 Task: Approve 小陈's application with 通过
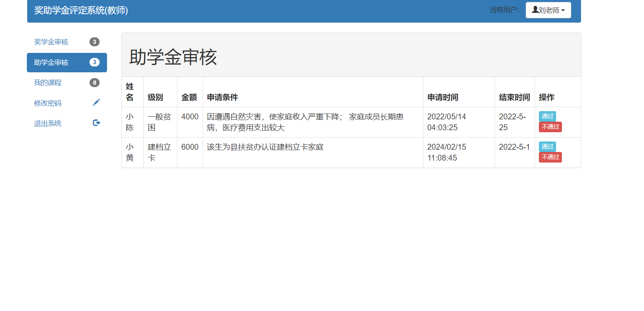[547, 116]
